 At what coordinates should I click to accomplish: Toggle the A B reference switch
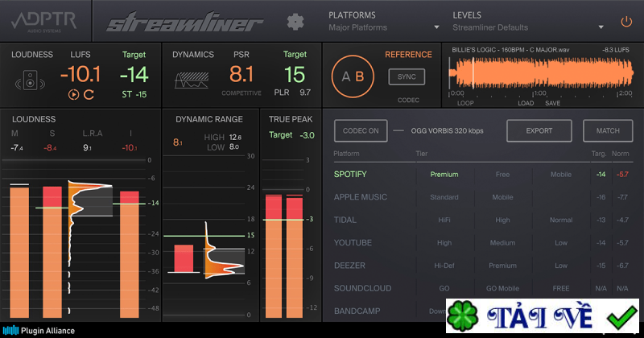point(353,76)
